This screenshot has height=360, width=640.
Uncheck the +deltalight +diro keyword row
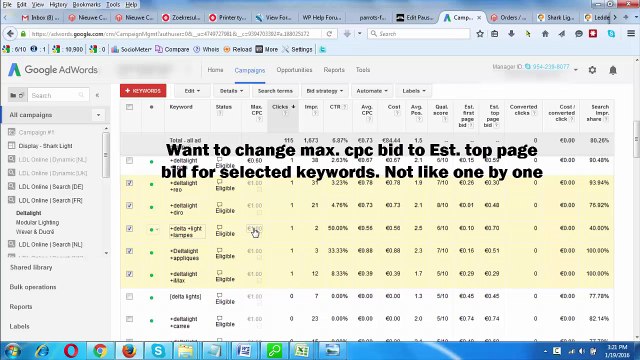pyautogui.click(x=129, y=205)
